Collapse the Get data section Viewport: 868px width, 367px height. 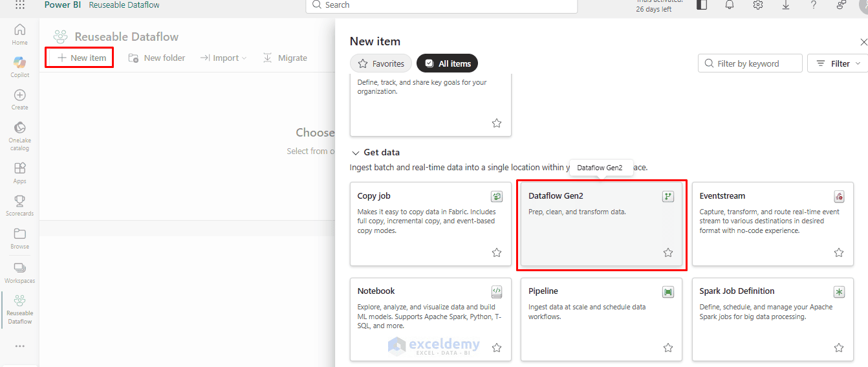355,153
